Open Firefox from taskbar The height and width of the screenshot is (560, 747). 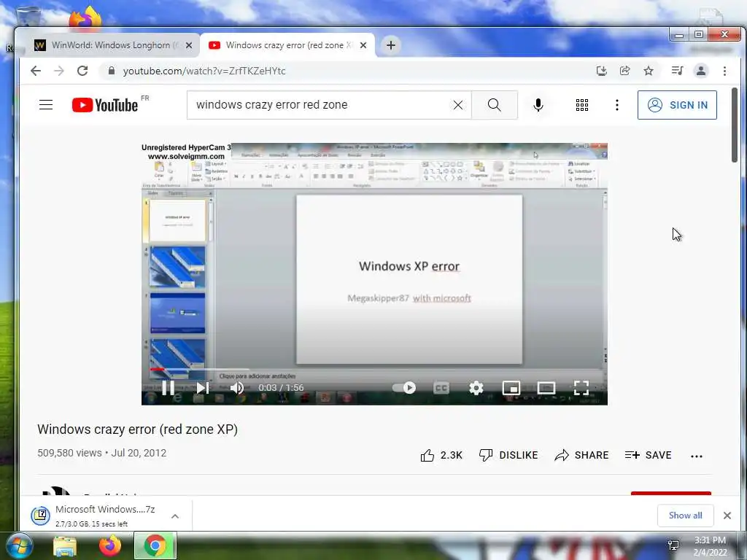pos(110,546)
